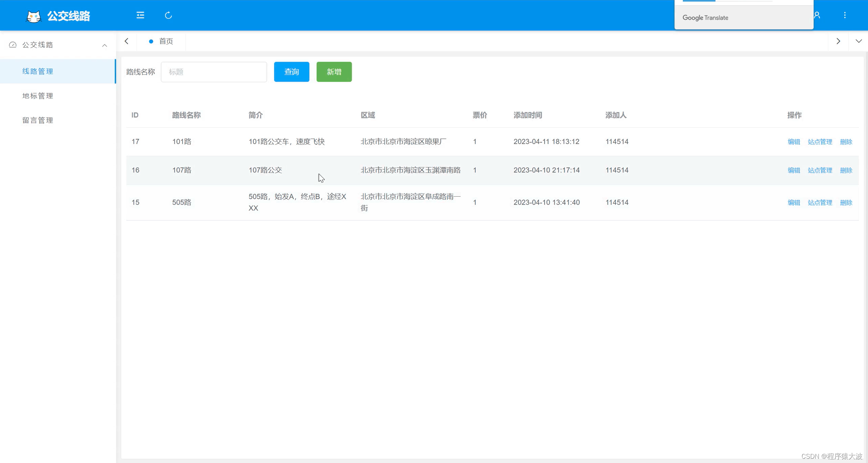Click the refresh icon in header

tap(168, 15)
